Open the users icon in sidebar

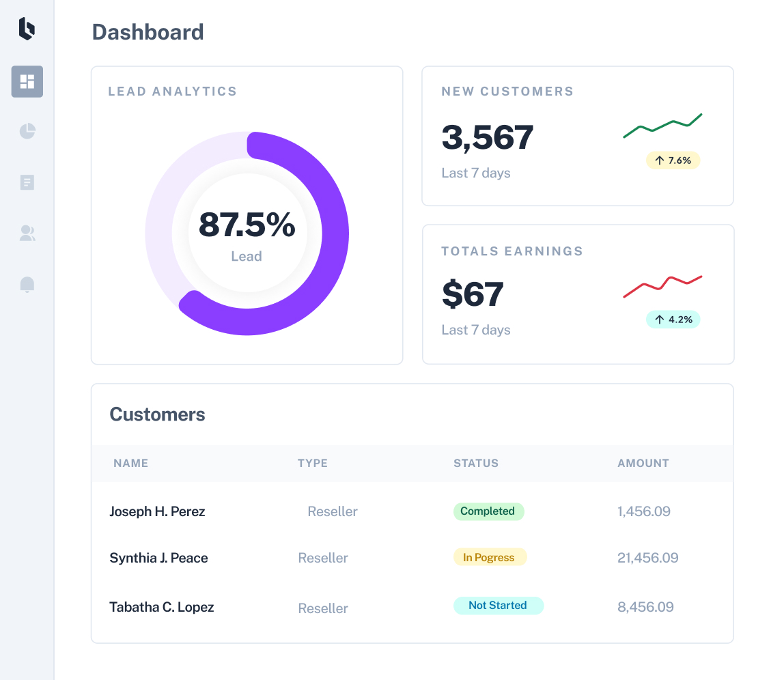click(27, 233)
